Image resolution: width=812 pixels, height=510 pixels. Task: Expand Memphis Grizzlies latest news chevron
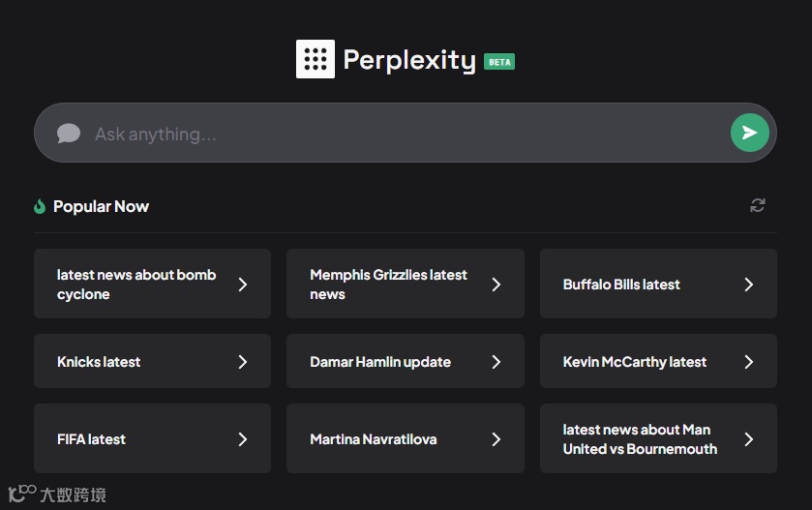pos(496,285)
